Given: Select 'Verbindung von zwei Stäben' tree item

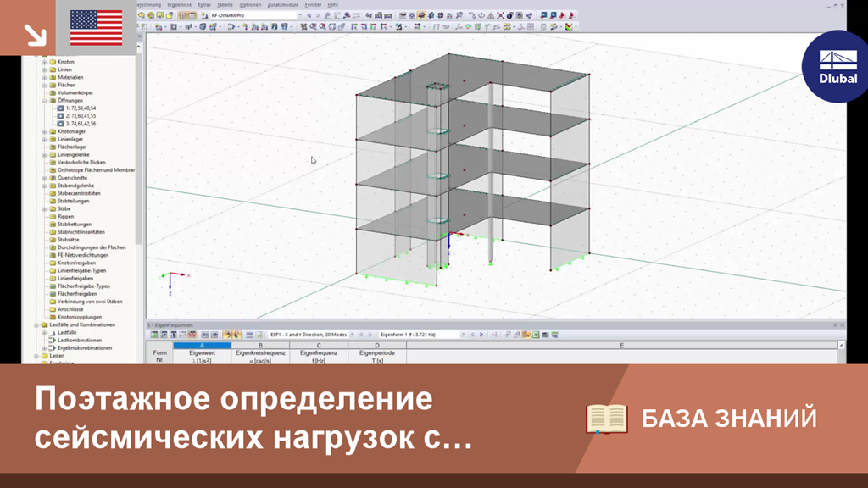Looking at the screenshot, I should pyautogui.click(x=90, y=302).
